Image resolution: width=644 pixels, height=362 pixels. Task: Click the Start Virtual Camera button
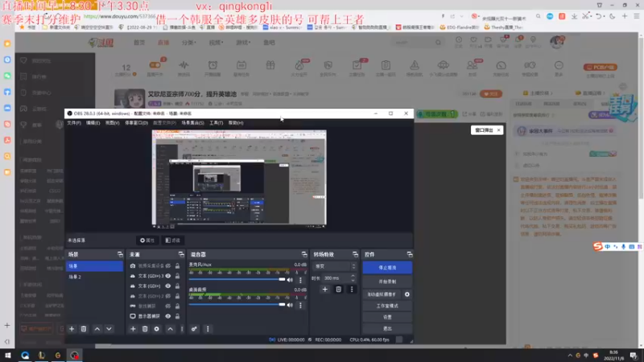tap(382, 294)
